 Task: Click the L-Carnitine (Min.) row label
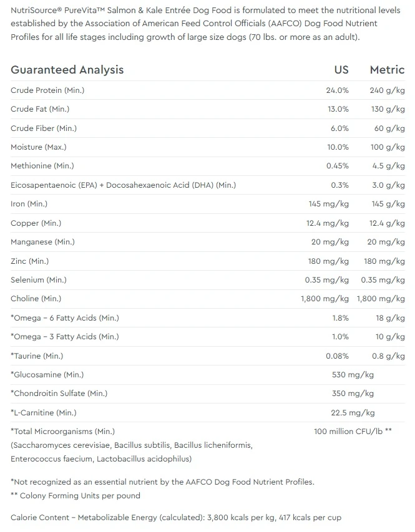(x=44, y=413)
